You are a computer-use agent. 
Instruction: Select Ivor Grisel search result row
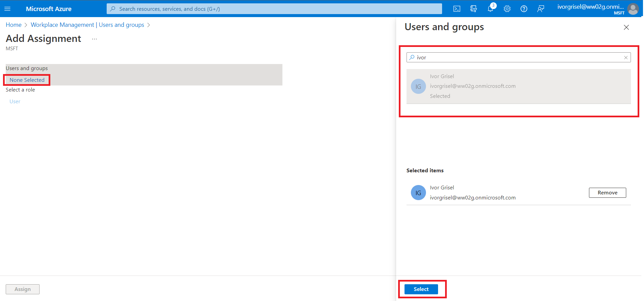click(519, 86)
